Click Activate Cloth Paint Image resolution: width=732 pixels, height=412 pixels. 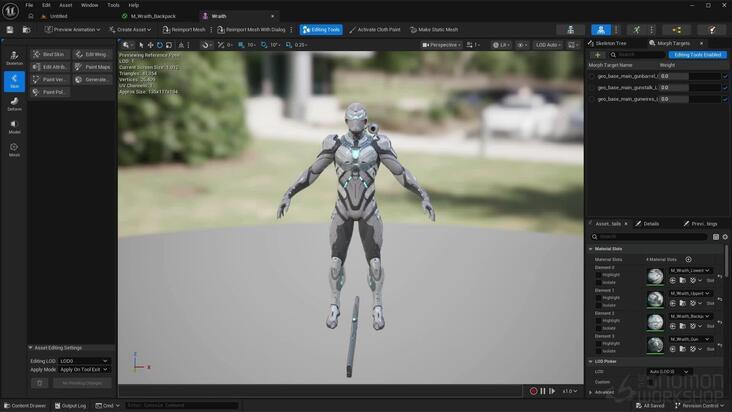(374, 29)
